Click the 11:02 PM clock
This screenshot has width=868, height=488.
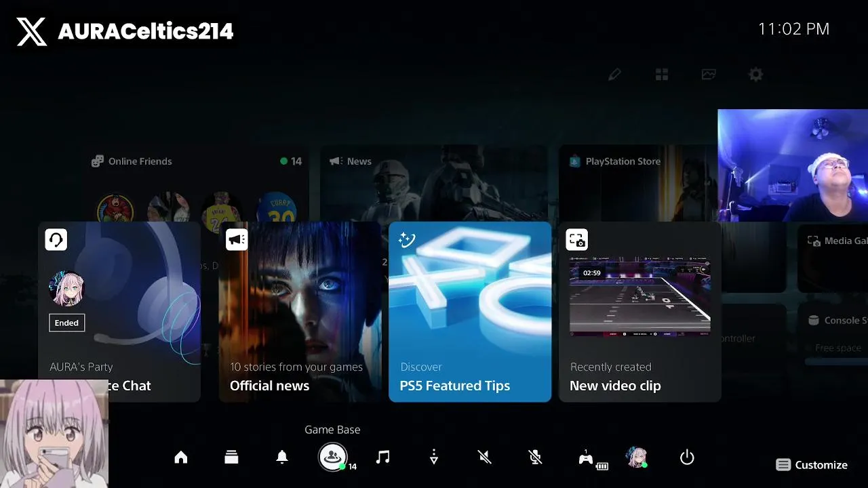click(x=793, y=29)
